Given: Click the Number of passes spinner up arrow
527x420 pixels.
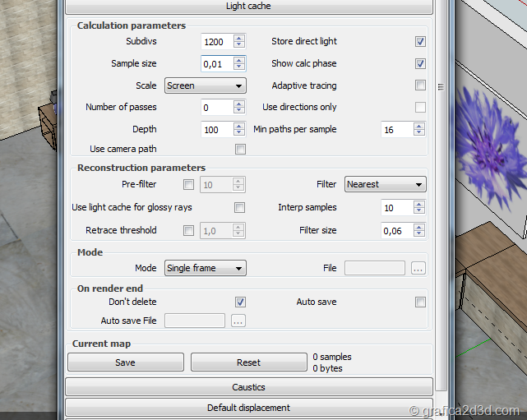Looking at the screenshot, I should coord(239,104).
